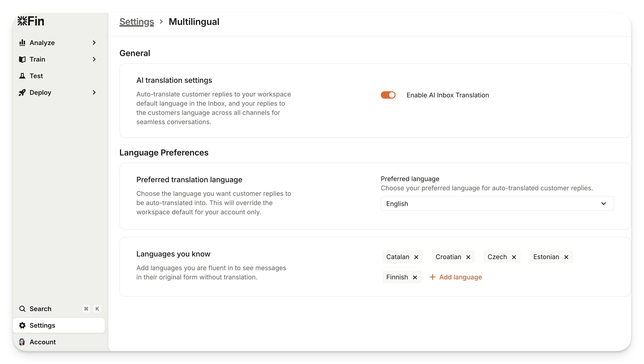Viewport: 644px width, 364px height.
Task: Remove the Finnish language tag
Action: (415, 278)
